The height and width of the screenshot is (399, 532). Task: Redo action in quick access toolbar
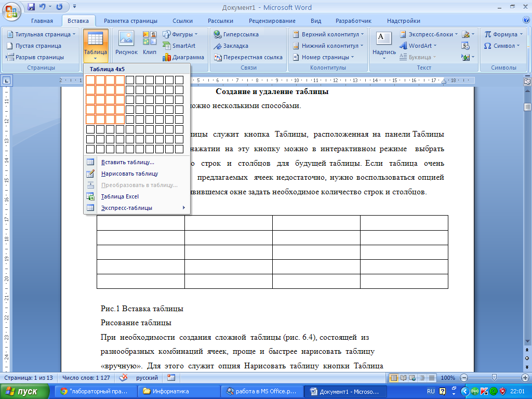pos(59,7)
